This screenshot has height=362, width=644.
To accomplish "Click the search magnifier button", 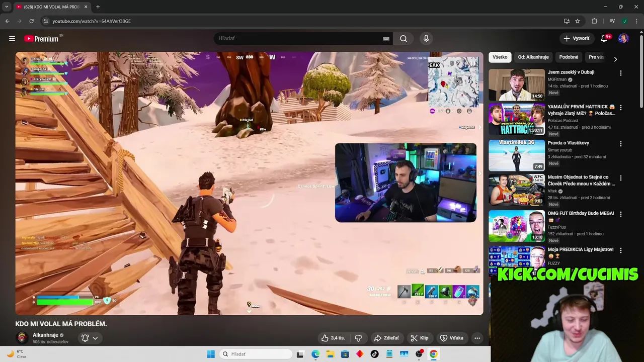I will pos(404,39).
